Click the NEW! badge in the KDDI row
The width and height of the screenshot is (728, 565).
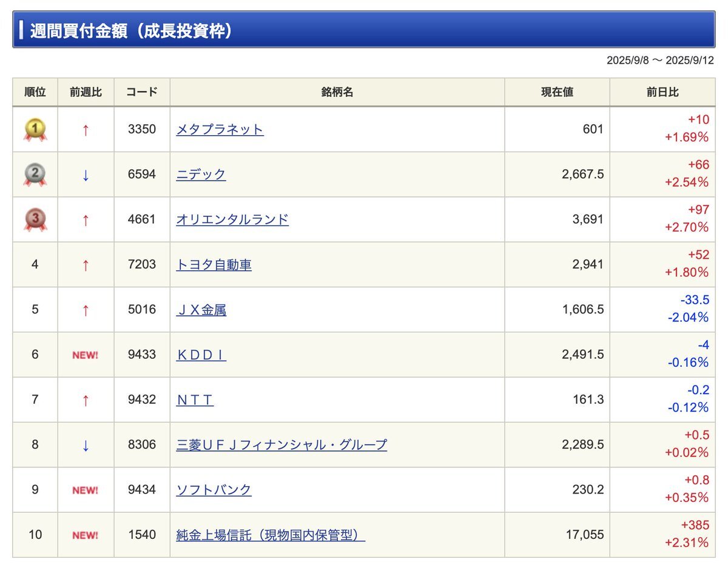pyautogui.click(x=86, y=355)
